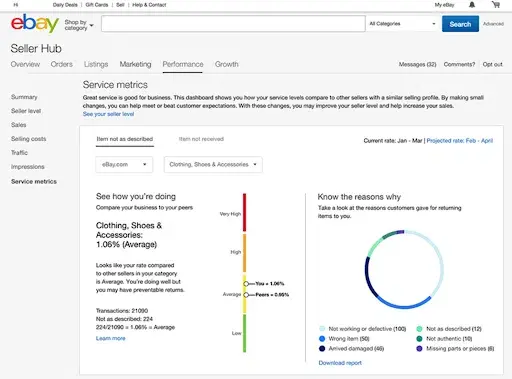Open Traffic in the sidebar
This screenshot has width=512, height=379.
tap(19, 153)
